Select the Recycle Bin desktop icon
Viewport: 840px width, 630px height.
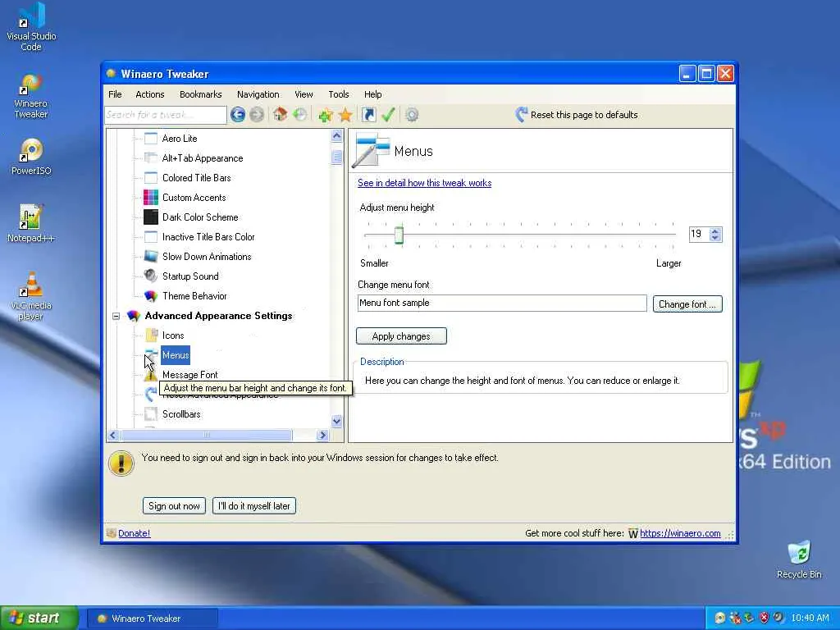(x=799, y=559)
